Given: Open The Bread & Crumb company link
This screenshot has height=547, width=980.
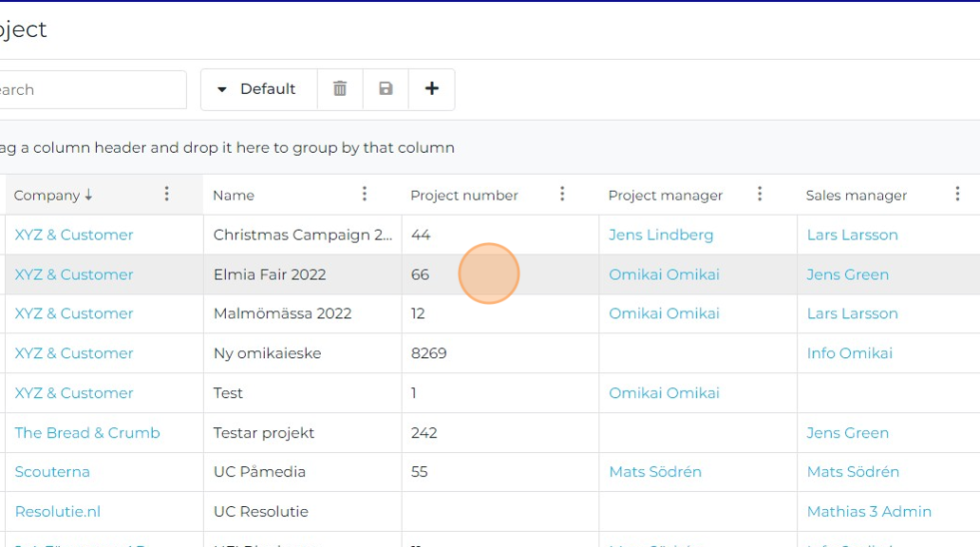Looking at the screenshot, I should point(87,433).
